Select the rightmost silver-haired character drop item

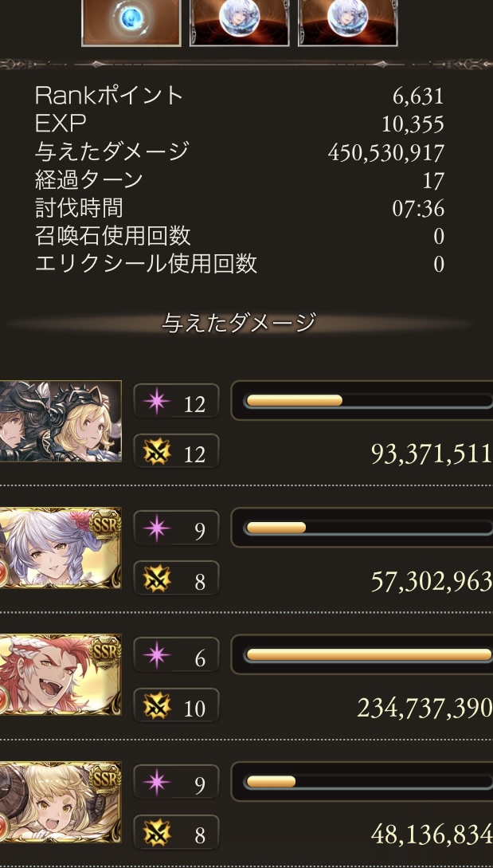pos(347,22)
